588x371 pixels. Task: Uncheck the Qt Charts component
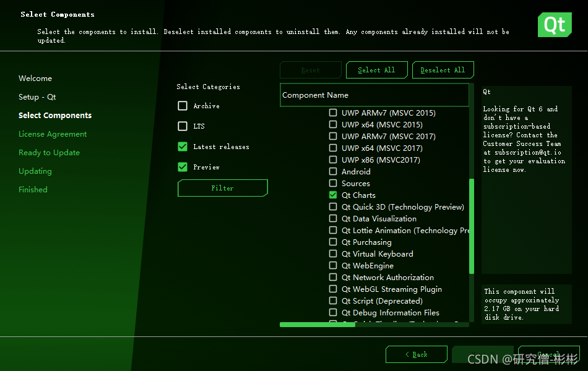pos(333,195)
